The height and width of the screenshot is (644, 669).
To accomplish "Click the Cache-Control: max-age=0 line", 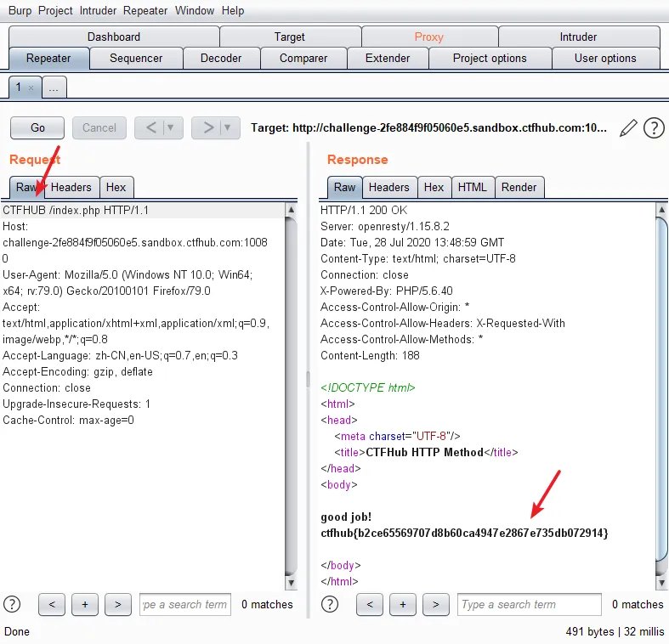I will point(68,421).
